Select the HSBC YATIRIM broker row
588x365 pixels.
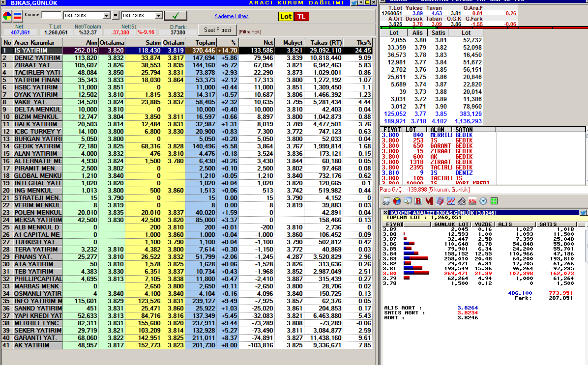(187, 87)
